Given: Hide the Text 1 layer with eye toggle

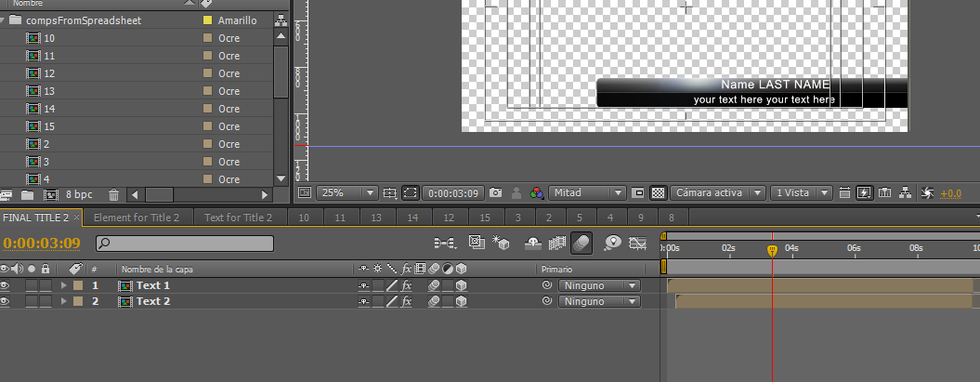Looking at the screenshot, I should tap(5, 285).
